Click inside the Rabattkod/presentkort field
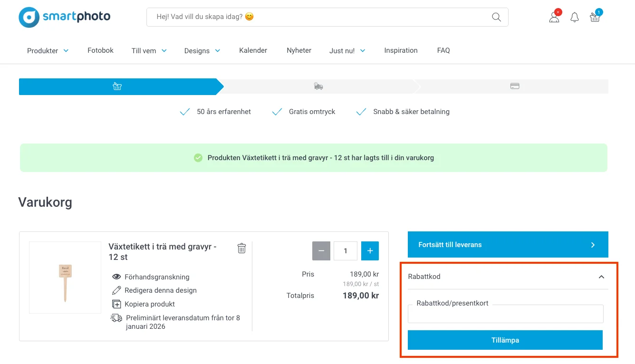The image size is (635, 364). (x=505, y=314)
